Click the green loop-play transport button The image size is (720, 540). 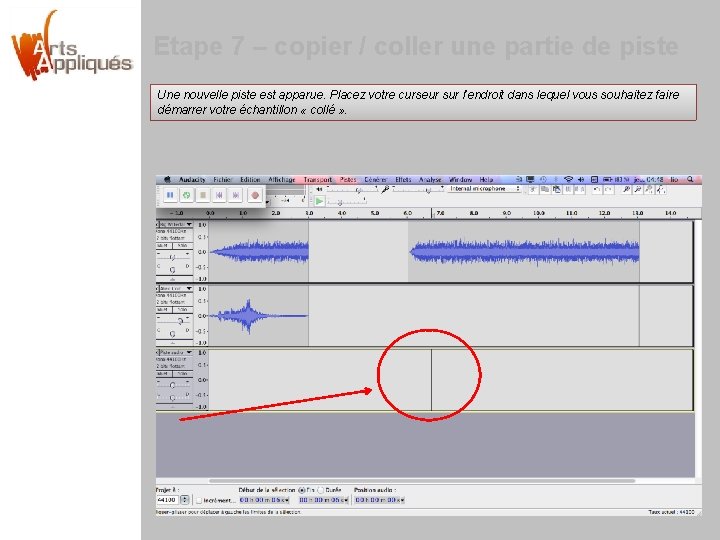pyautogui.click(x=186, y=195)
